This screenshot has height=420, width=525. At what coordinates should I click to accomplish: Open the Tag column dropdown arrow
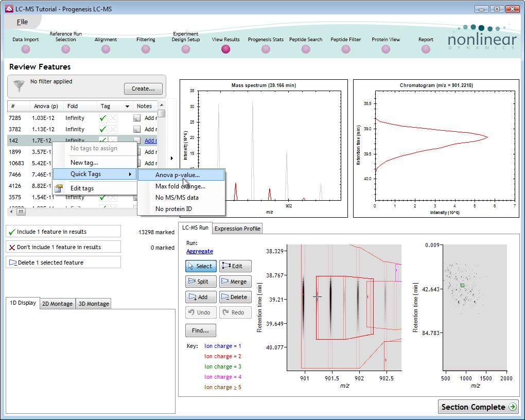click(x=127, y=106)
